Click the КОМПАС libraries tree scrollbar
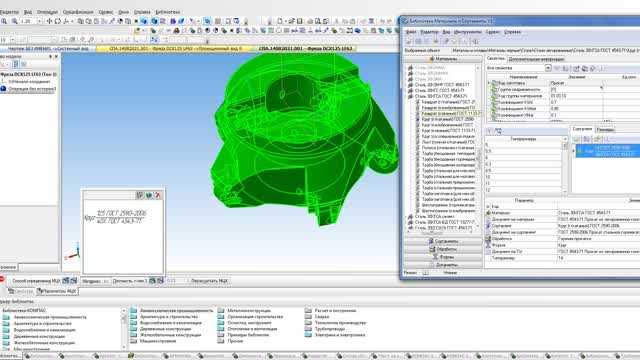 tap(124, 329)
